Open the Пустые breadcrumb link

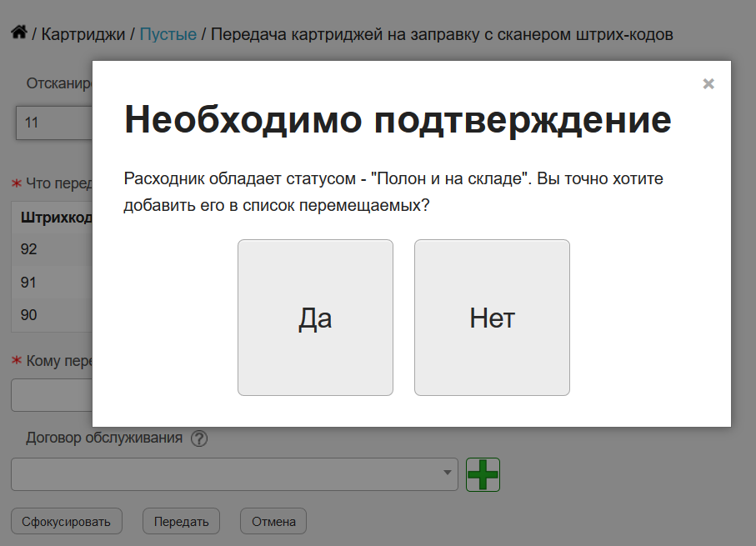click(x=168, y=34)
